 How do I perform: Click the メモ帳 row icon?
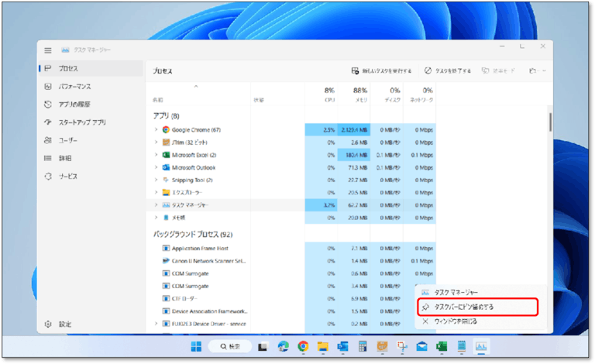coord(166,218)
